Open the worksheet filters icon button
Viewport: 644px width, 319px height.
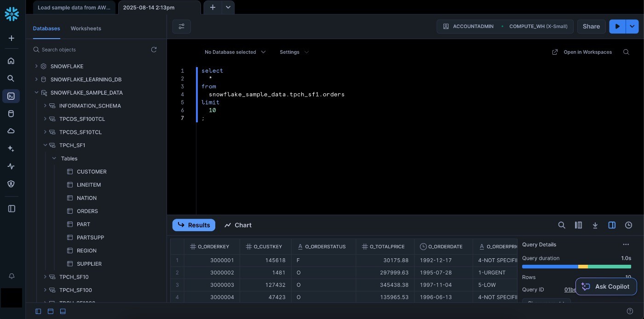pos(182,27)
